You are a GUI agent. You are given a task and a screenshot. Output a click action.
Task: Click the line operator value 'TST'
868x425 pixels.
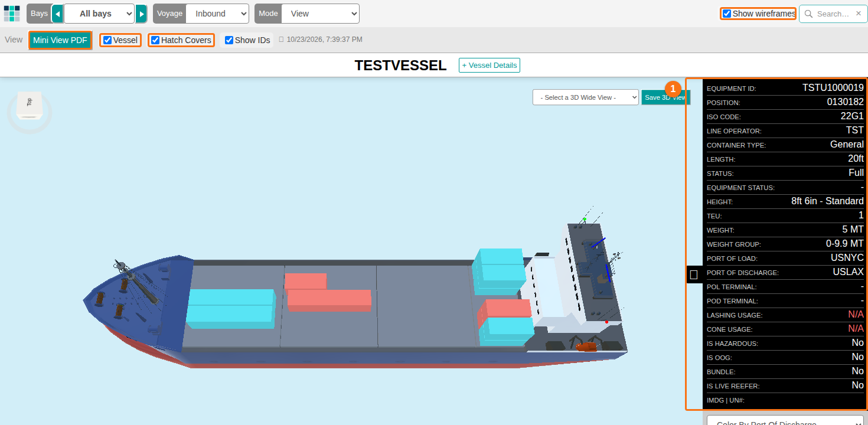coord(855,130)
